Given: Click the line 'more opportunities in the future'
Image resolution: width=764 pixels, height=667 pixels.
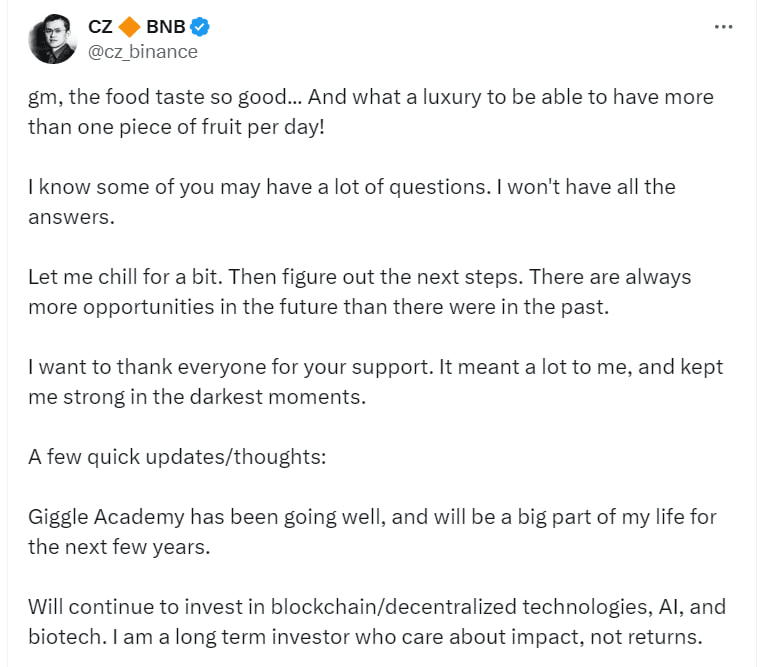Looking at the screenshot, I should 319,307.
